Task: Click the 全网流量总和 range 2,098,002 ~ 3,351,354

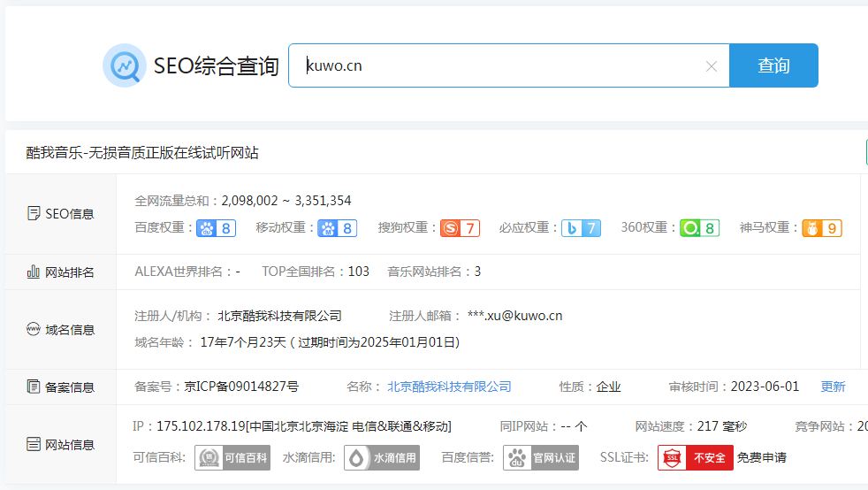Action: click(286, 201)
